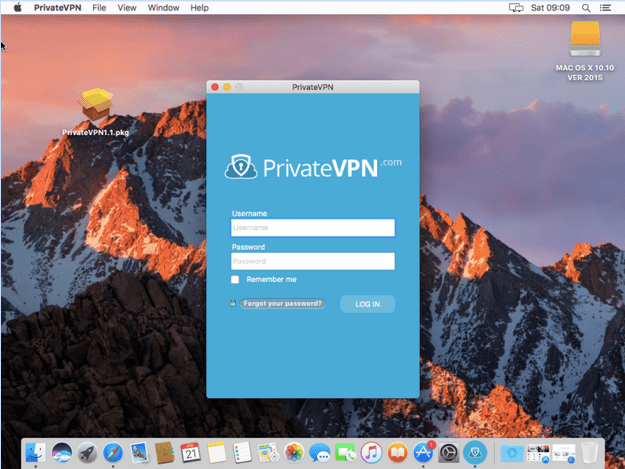Open Notification Center list icon
The image size is (625, 469).
click(x=605, y=8)
